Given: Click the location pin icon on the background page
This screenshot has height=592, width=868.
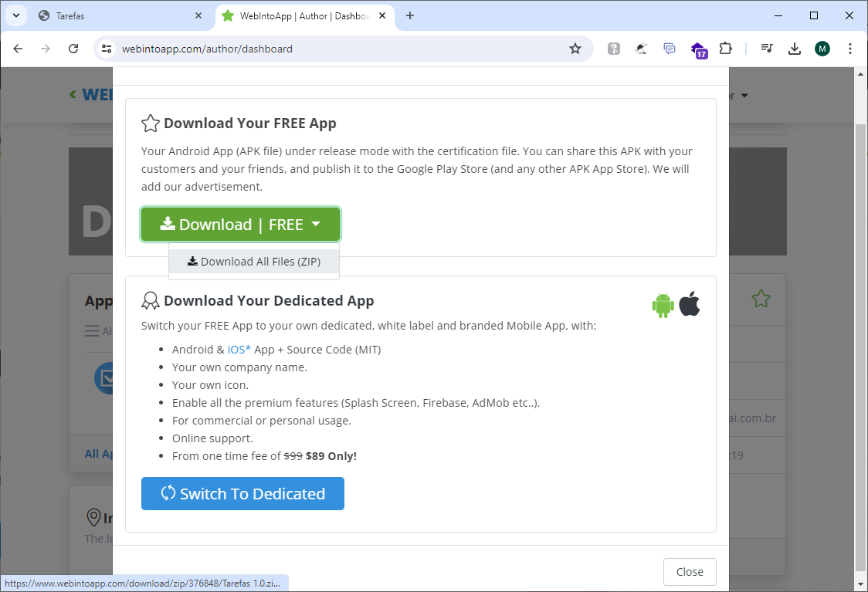Looking at the screenshot, I should tap(94, 517).
